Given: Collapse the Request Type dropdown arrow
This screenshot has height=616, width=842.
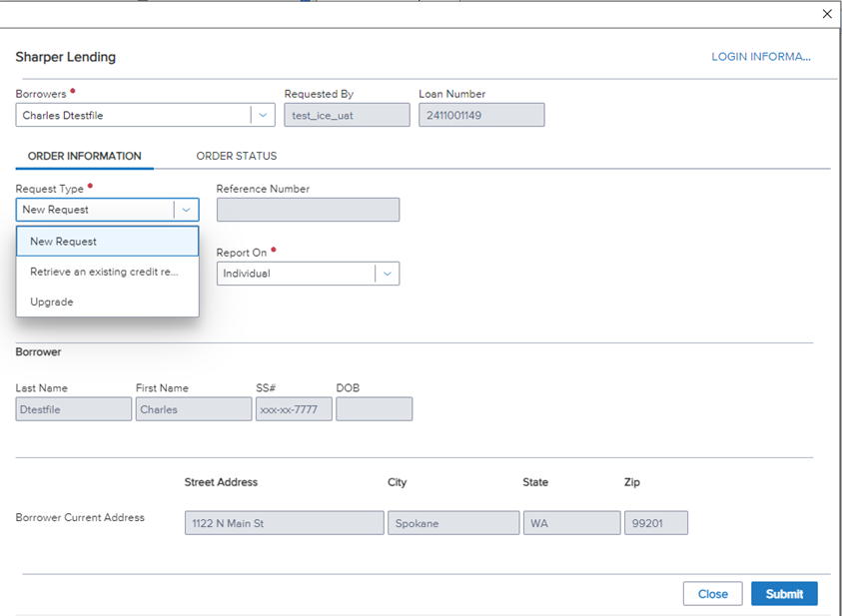Looking at the screenshot, I should pyautogui.click(x=187, y=210).
